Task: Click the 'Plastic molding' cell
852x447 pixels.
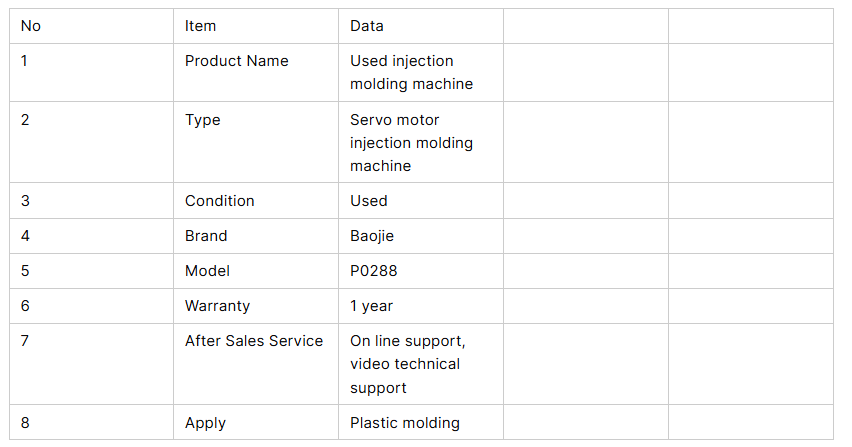Action: (x=405, y=423)
